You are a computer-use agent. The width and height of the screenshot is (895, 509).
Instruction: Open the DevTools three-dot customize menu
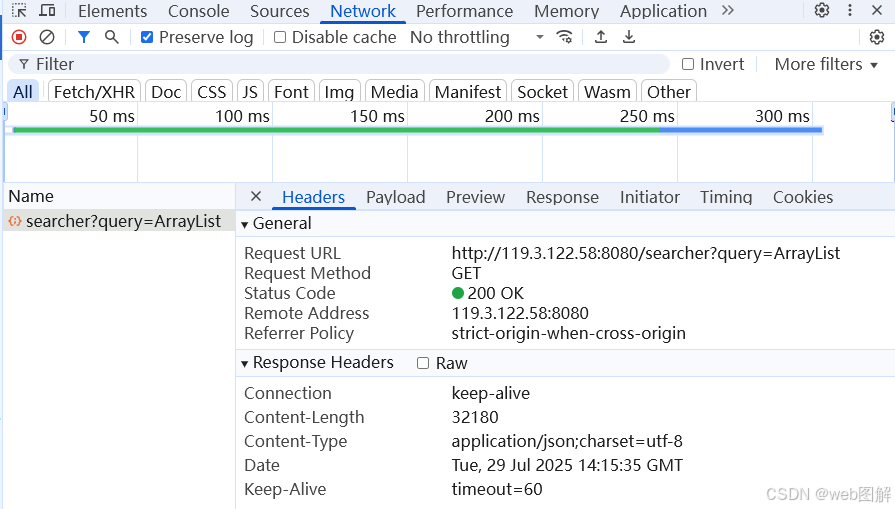(850, 10)
